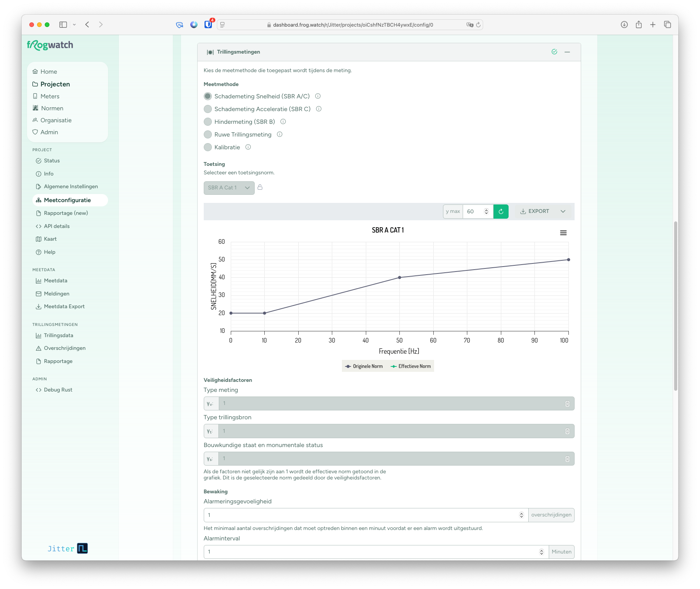
Task: Click the Safari sidebar toggle icon
Action: pos(63,25)
